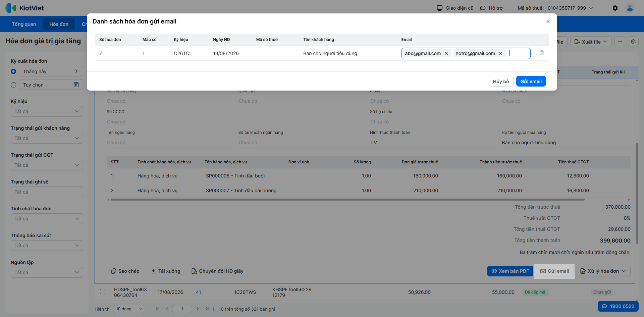Click the KiotViet logo
644x317 pixels.
24,8
